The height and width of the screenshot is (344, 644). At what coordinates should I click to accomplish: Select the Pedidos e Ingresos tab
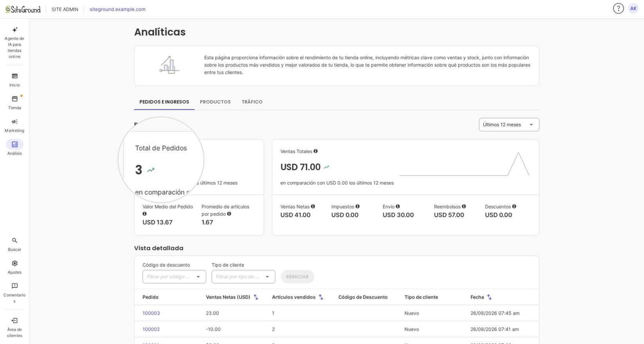click(164, 102)
